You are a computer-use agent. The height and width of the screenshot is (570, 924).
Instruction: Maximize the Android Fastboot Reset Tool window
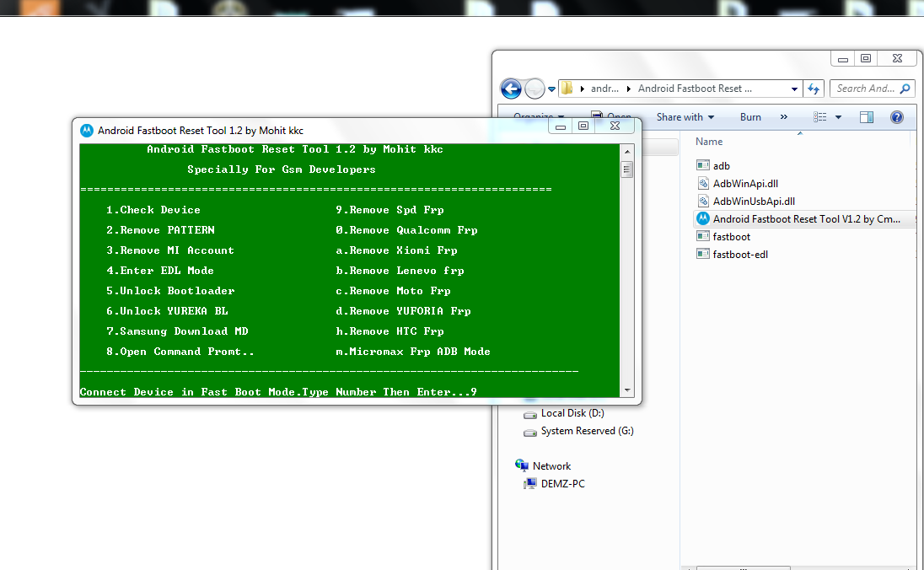(x=583, y=126)
